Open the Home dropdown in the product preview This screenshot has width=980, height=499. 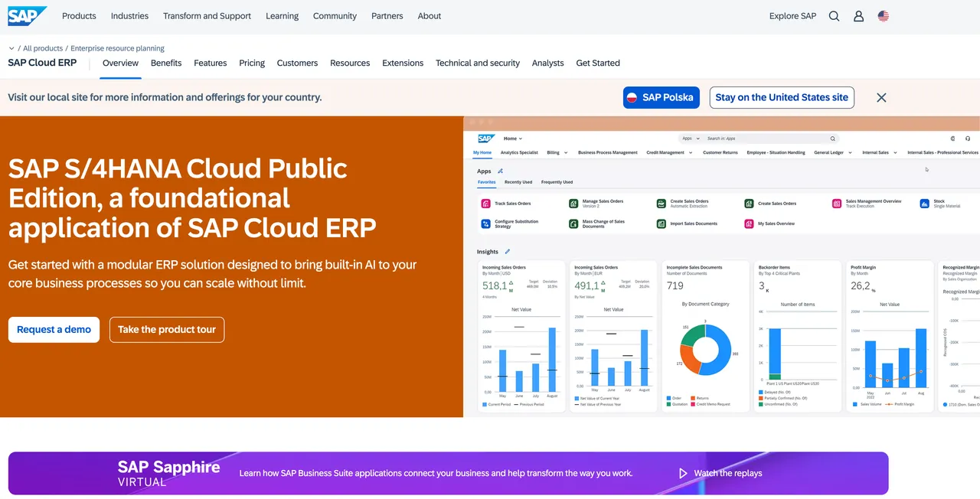point(513,139)
